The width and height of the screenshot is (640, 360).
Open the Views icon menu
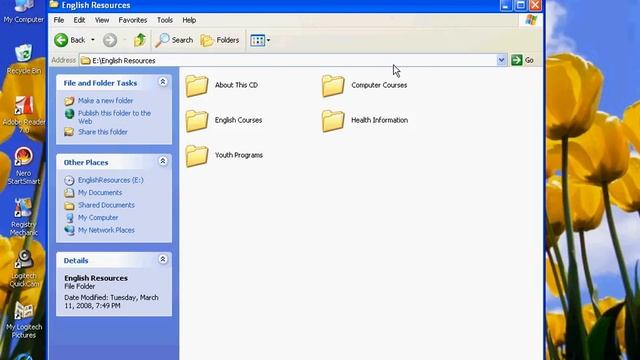tap(260, 40)
